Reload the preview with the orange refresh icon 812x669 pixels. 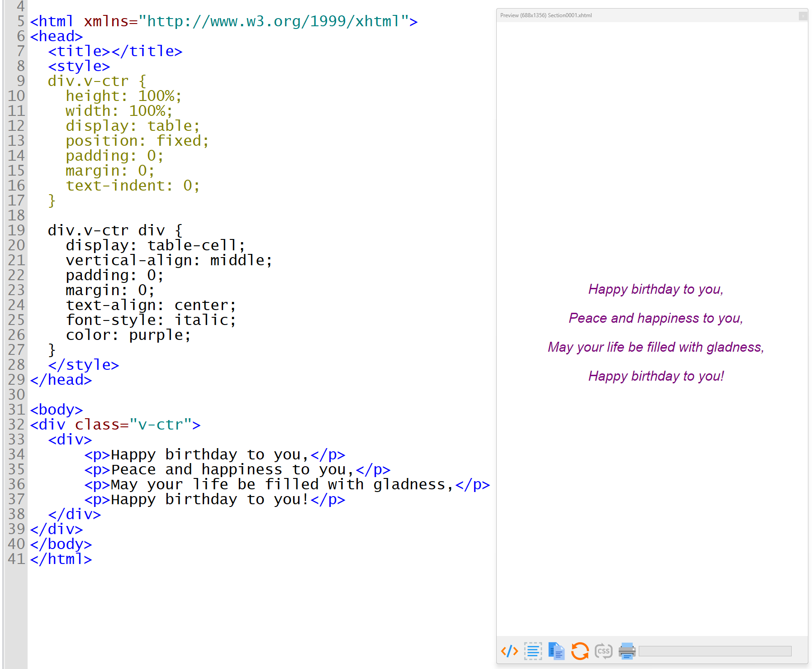pos(580,651)
